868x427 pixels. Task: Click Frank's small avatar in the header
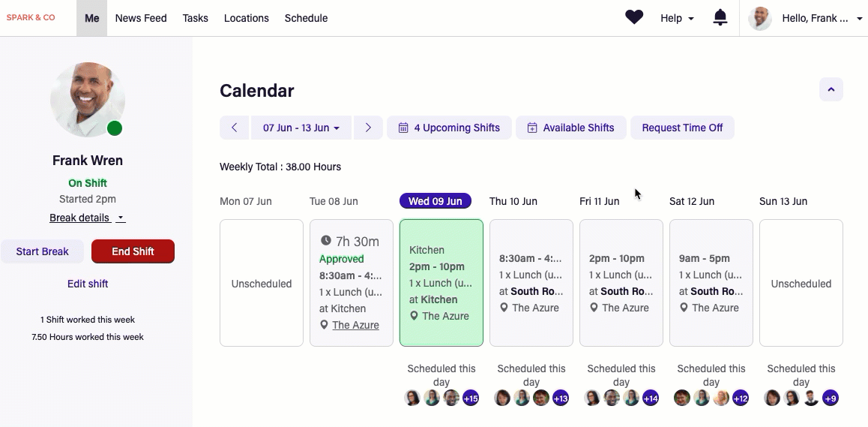pos(760,18)
